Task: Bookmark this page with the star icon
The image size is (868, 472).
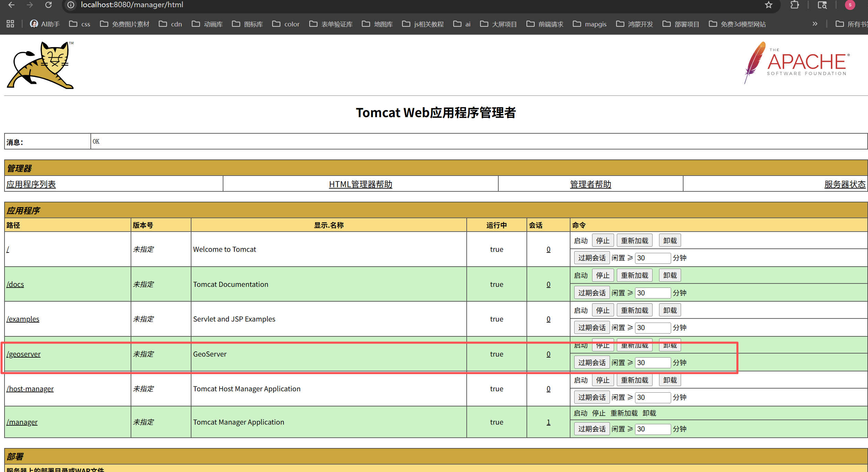Action: pyautogui.click(x=769, y=5)
